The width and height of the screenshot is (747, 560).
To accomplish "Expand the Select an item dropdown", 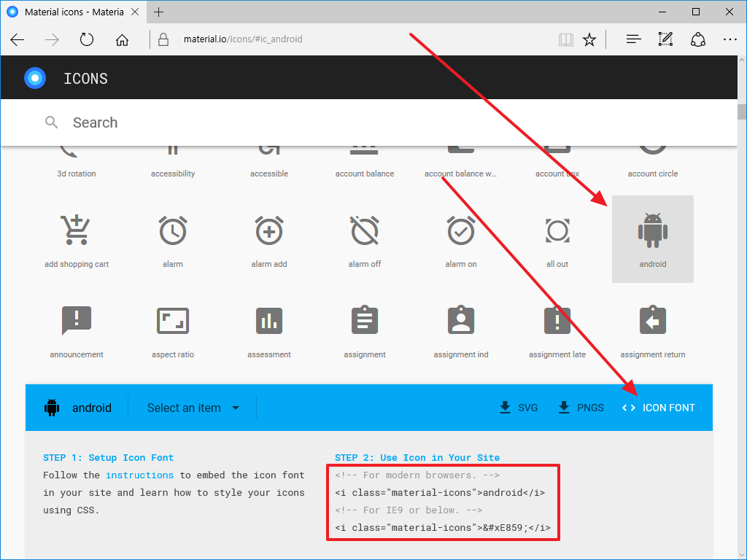I will pyautogui.click(x=193, y=408).
